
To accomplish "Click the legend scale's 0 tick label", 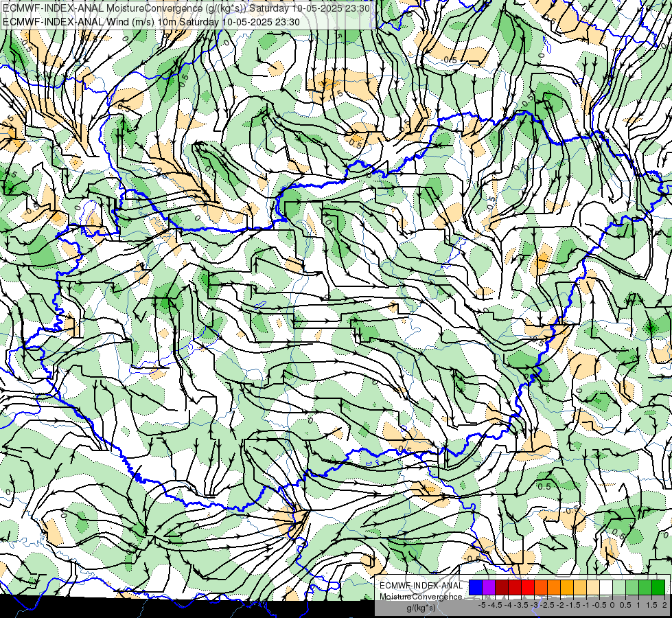I will coord(612,605).
